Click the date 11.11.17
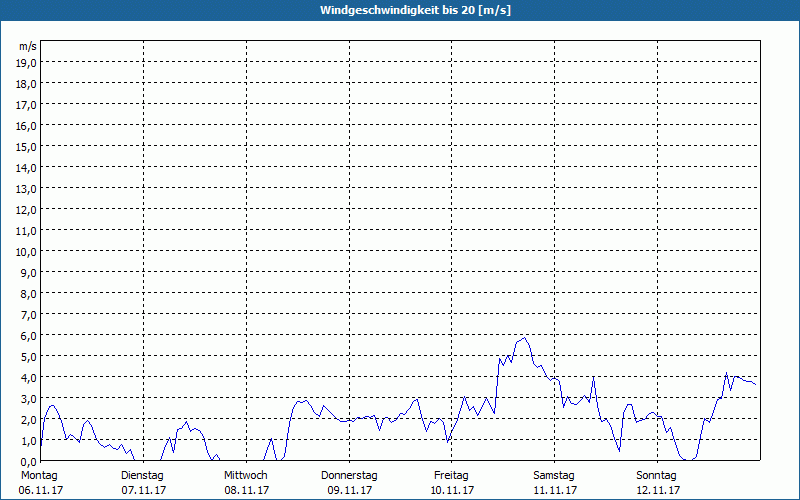Viewport: 800px width, 500px height. point(555,490)
